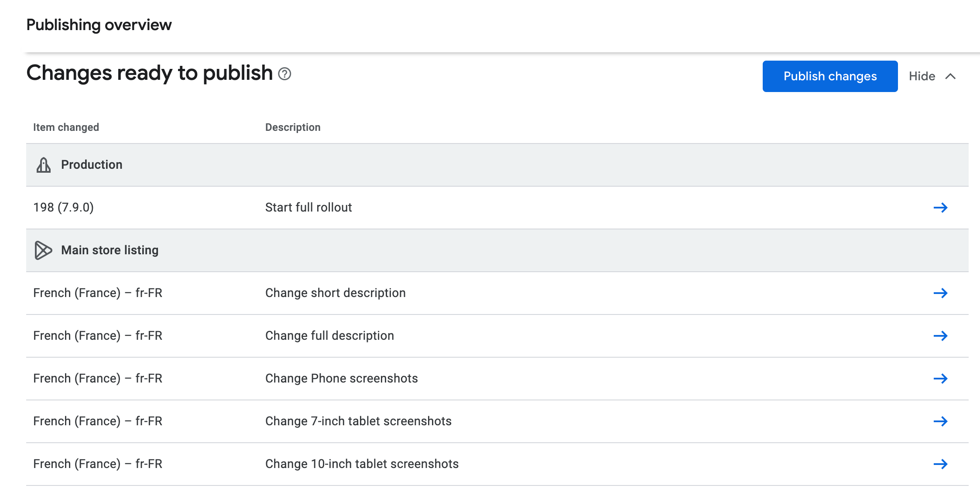This screenshot has height=492, width=980.
Task: Click the Publishing overview page title
Action: pos(99,25)
